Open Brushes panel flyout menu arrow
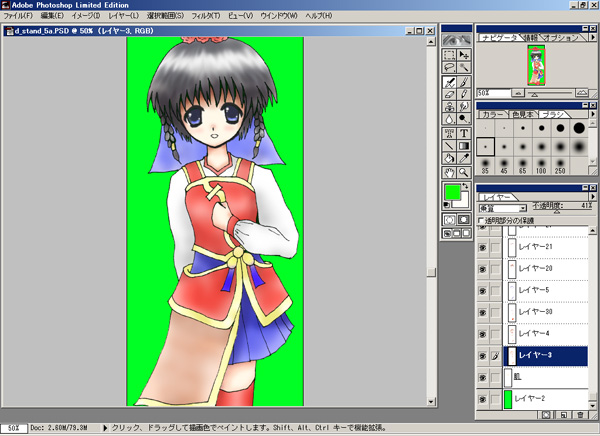This screenshot has height=436, width=600. coord(592,114)
